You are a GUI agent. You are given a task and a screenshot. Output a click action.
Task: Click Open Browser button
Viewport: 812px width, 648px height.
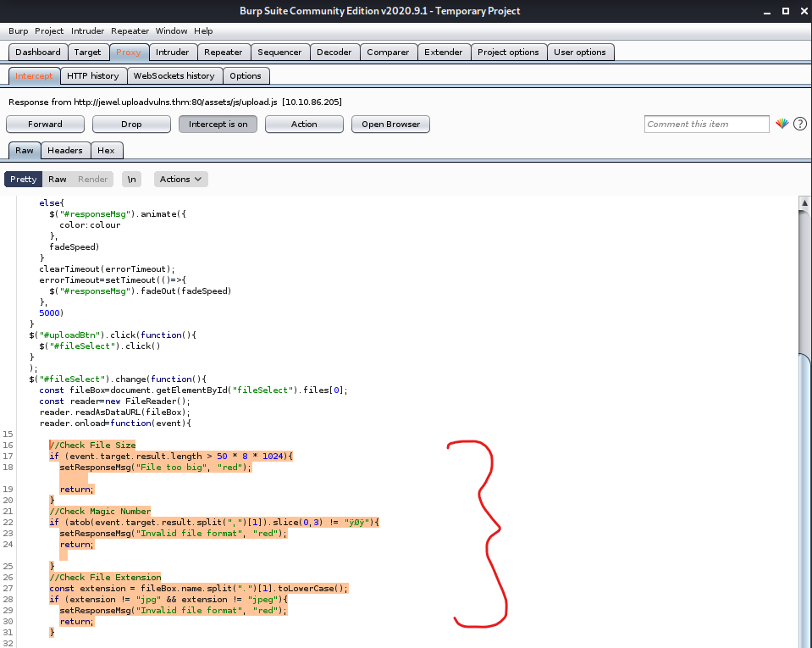pyautogui.click(x=390, y=125)
